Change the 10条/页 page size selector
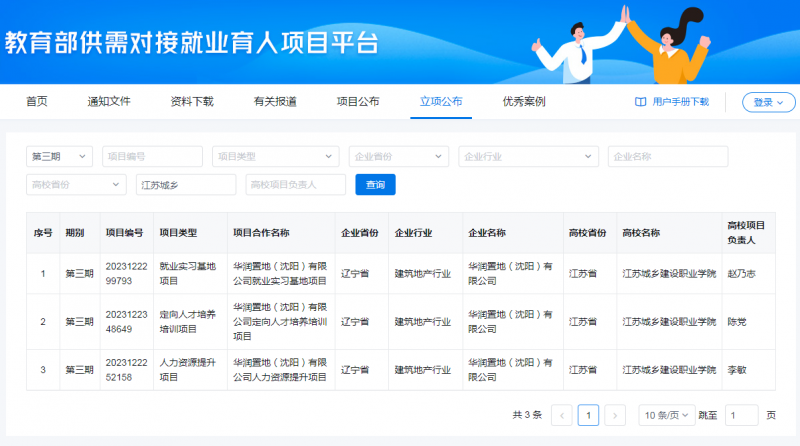Viewport: 800px width, 446px height. [667, 415]
